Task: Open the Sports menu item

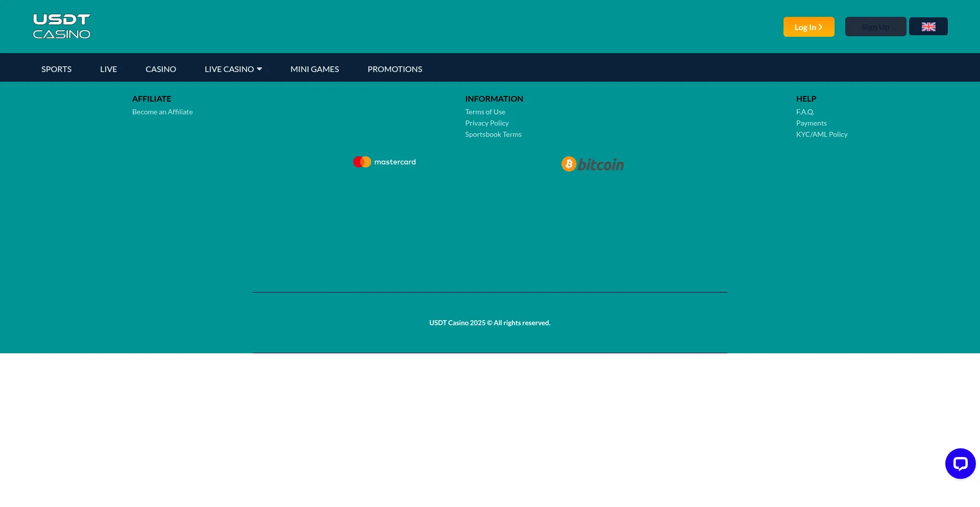Action: [x=56, y=69]
